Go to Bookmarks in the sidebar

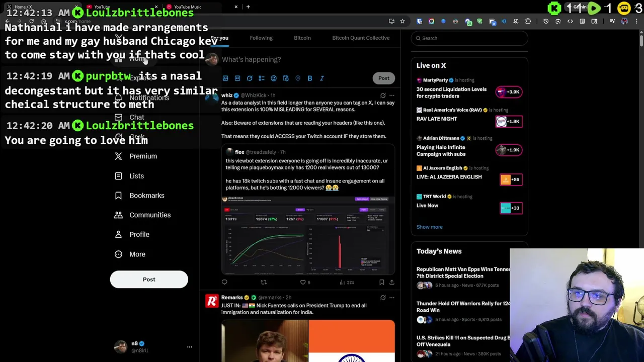coord(139,196)
